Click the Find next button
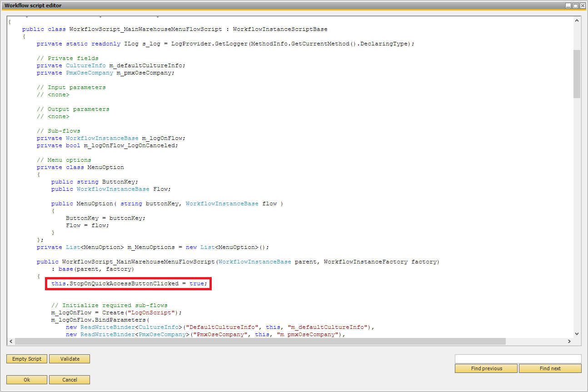The width and height of the screenshot is (588, 392). click(x=550, y=368)
